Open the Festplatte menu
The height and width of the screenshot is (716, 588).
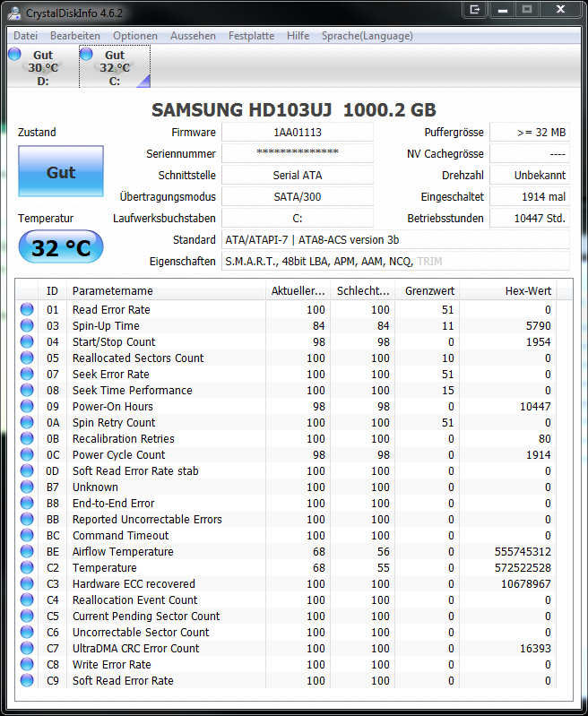tap(251, 36)
